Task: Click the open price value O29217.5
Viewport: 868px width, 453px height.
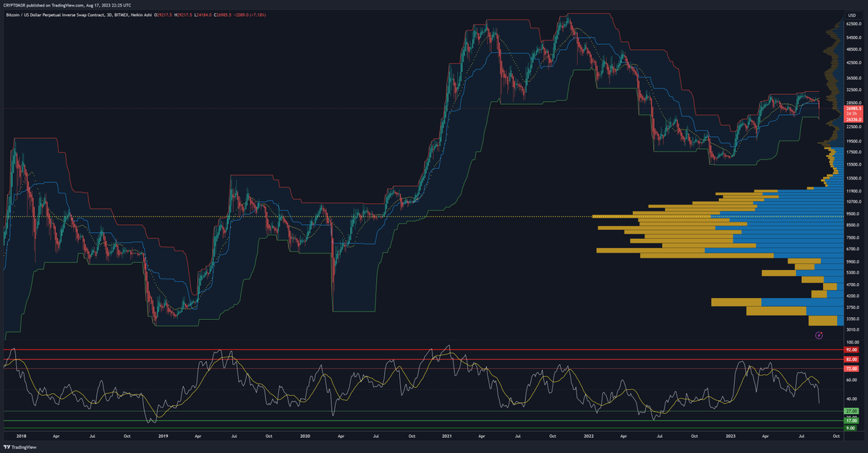Action: (163, 15)
